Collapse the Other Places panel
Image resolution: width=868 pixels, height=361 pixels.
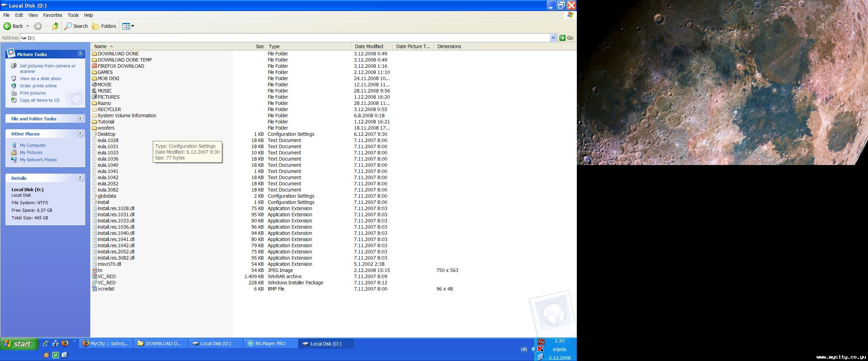(80, 133)
